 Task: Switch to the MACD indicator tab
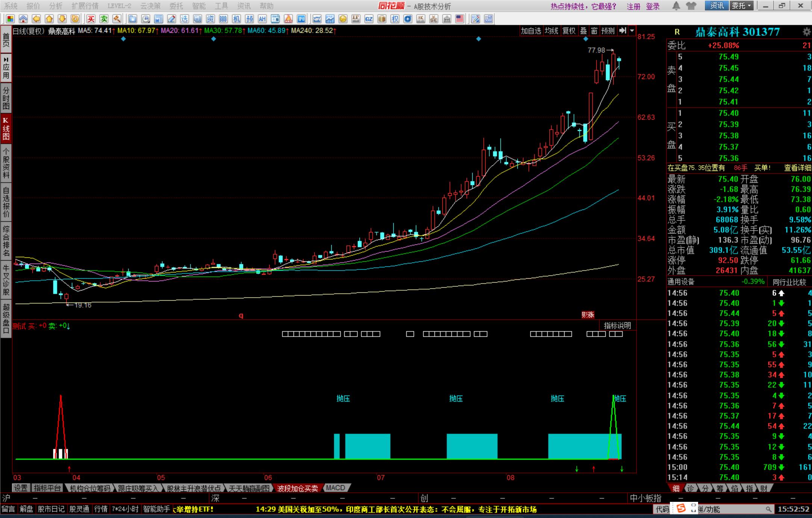(336, 488)
